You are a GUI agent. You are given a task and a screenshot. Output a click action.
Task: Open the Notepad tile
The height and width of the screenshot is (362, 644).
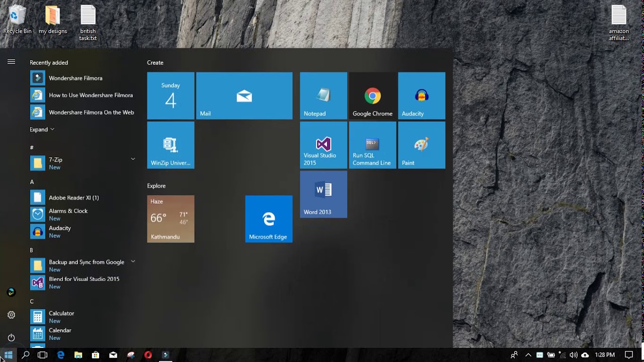pos(324,96)
